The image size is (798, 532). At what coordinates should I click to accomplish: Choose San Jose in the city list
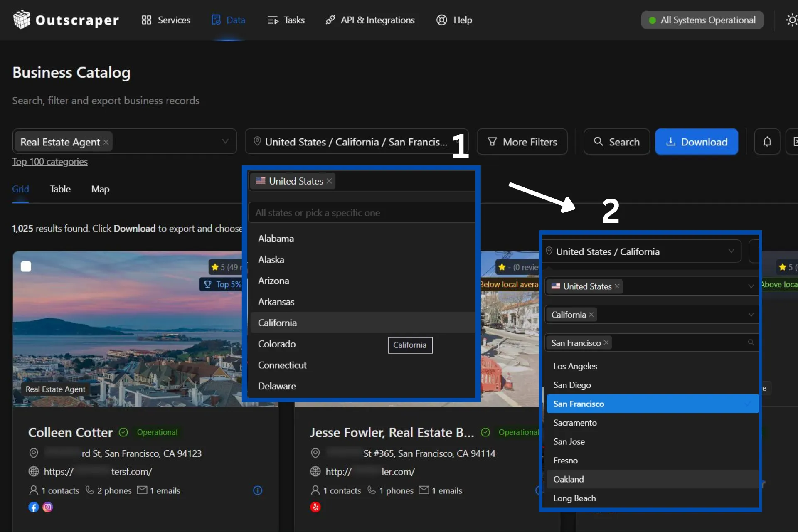(653, 441)
